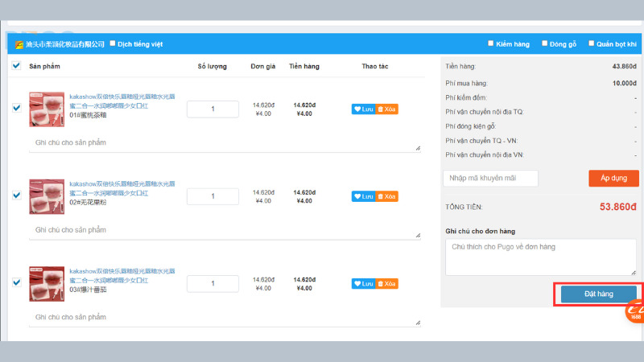This screenshot has width=644, height=362.
Task: Tick the Đóng gỗ checkbox
Action: click(x=545, y=43)
